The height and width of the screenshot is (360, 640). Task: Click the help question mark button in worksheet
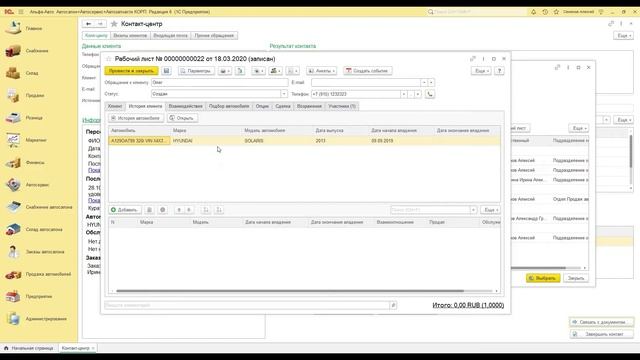click(x=499, y=71)
